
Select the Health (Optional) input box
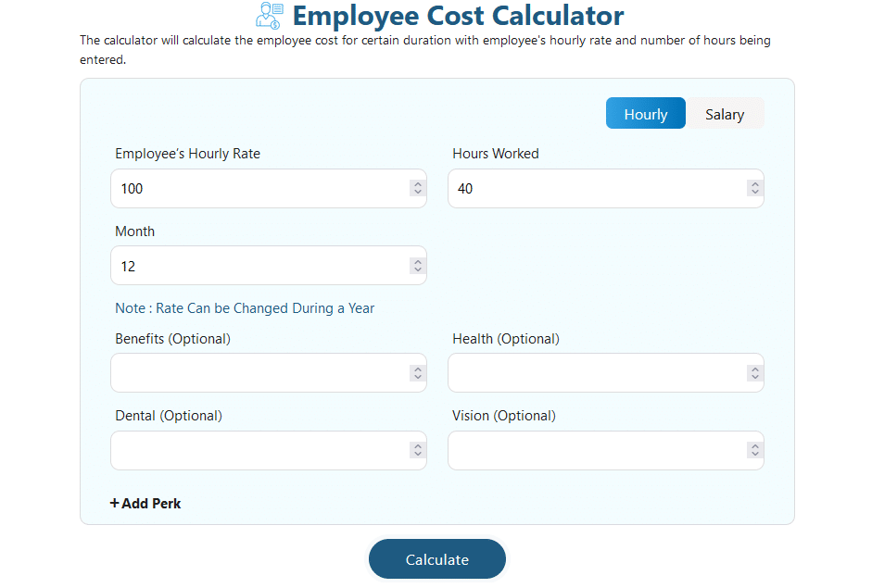593,372
